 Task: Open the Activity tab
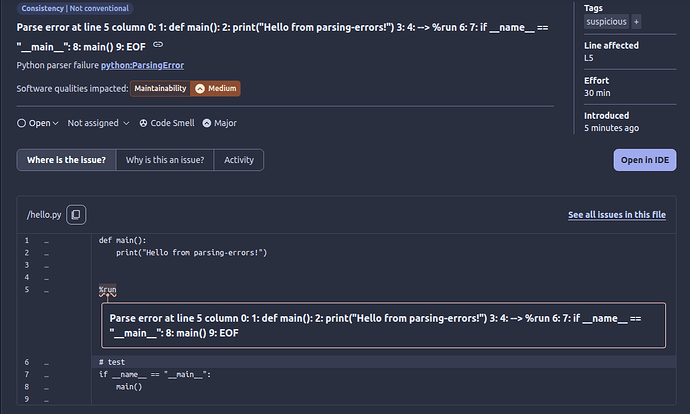click(239, 160)
